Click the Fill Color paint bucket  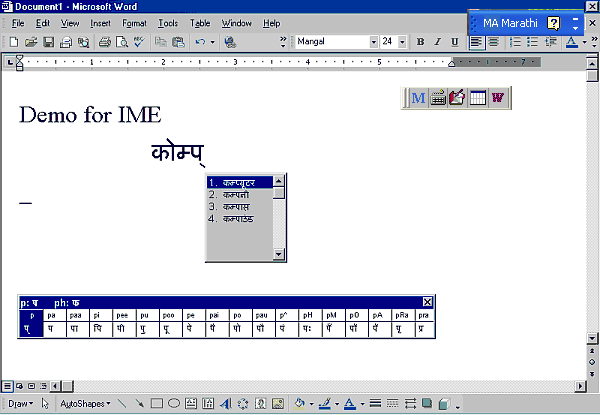(x=299, y=404)
